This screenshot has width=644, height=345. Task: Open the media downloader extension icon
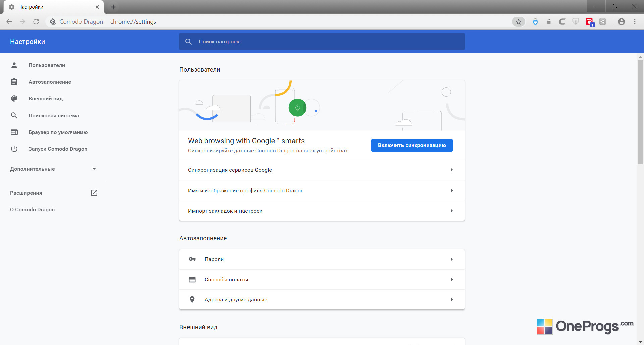(x=576, y=22)
